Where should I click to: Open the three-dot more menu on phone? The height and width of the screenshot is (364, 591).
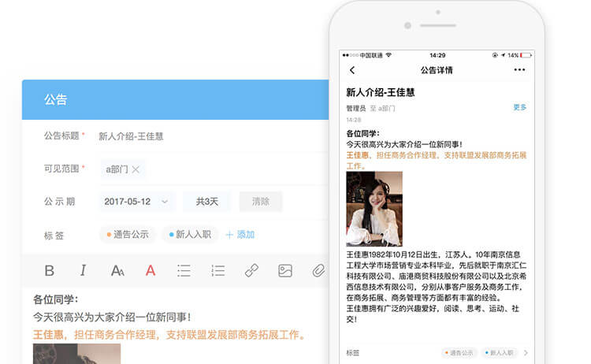[519, 70]
